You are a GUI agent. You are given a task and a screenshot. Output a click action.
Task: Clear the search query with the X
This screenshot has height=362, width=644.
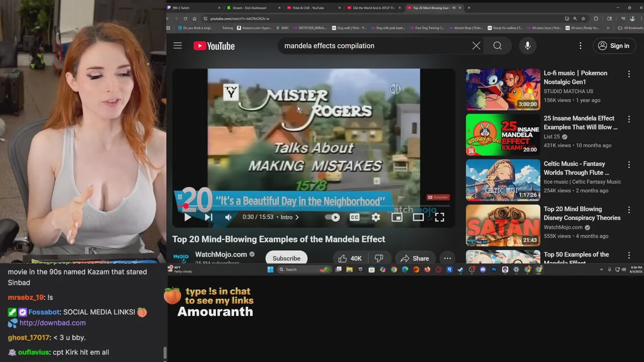pos(476,46)
